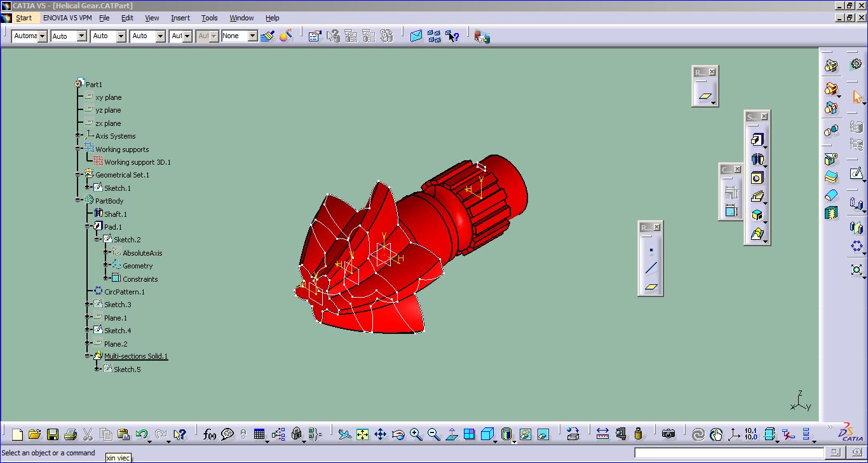
Task: Click the Measure Inertia weight icon
Action: pyautogui.click(x=639, y=434)
